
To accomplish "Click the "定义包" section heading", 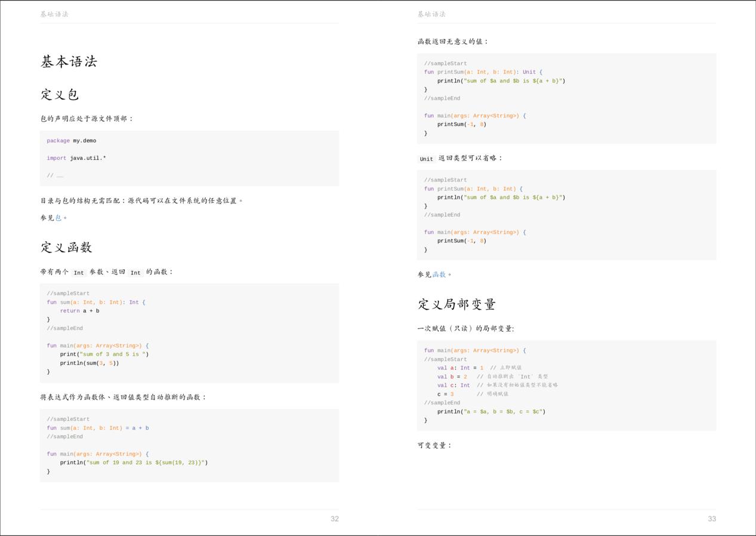I will (x=61, y=94).
